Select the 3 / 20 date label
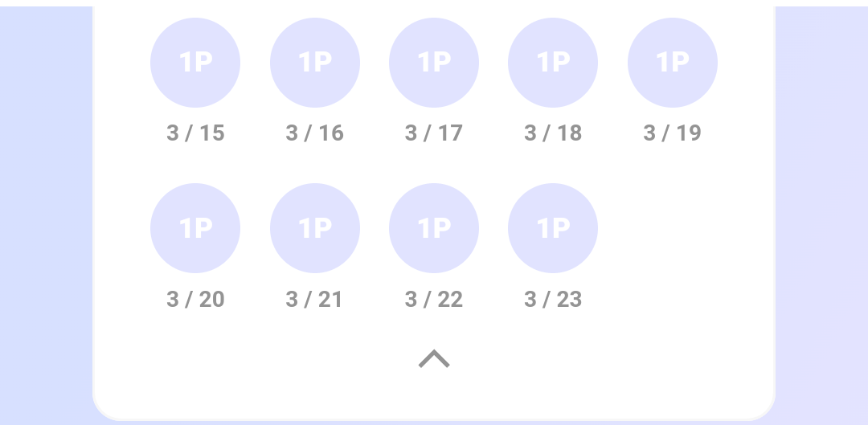This screenshot has width=868, height=425. coord(195,300)
